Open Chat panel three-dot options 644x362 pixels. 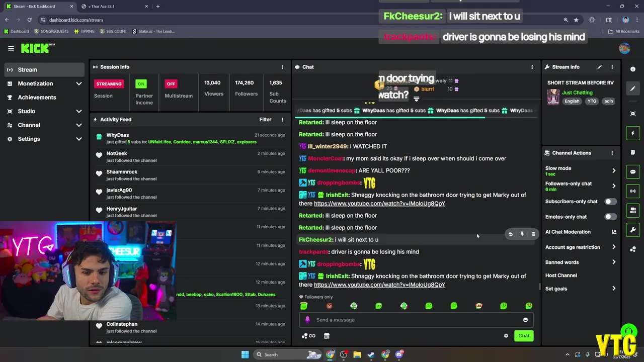(532, 67)
